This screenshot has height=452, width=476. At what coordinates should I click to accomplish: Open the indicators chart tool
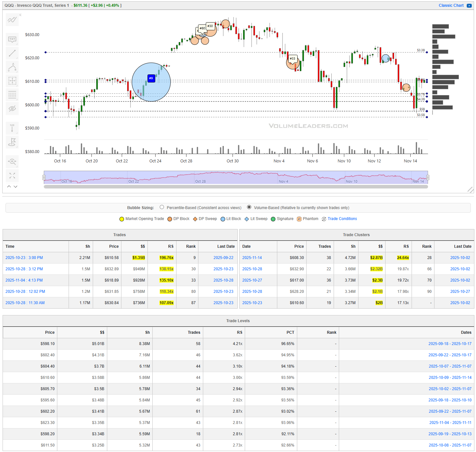(12, 20)
